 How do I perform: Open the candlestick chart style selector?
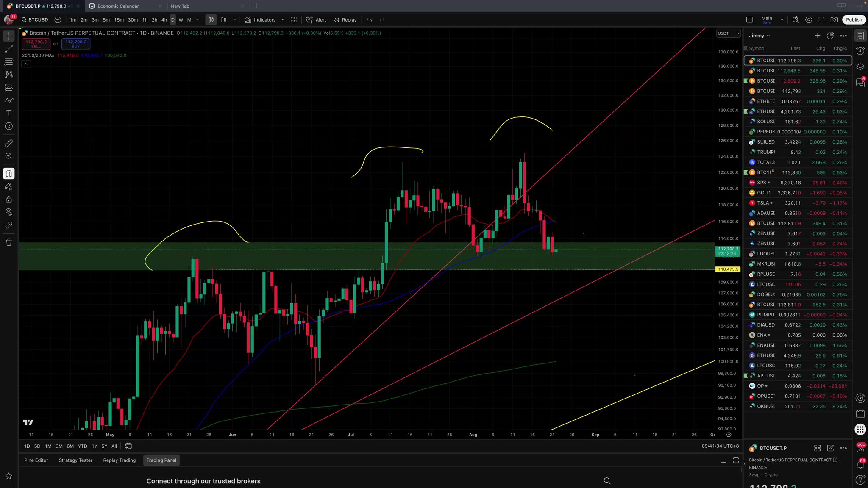(x=211, y=20)
